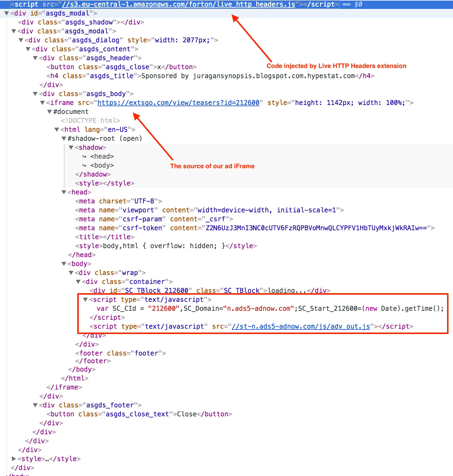Select the meta csrf-param row

point(154,219)
